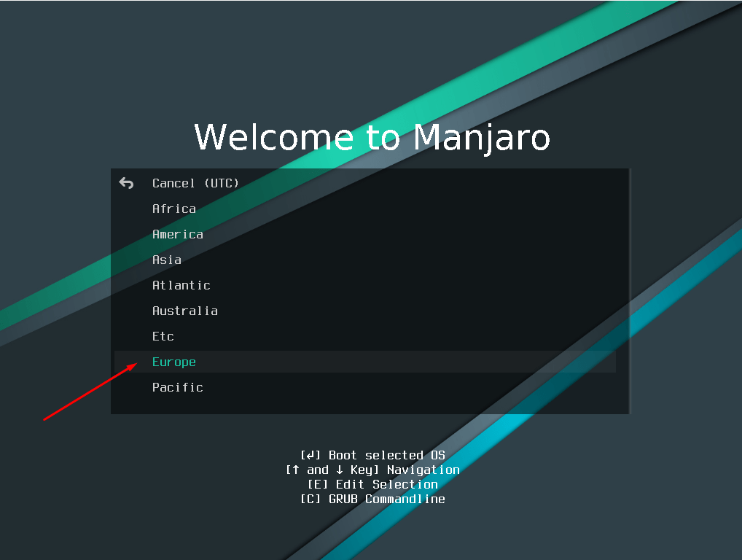This screenshot has width=742, height=560.
Task: Click the [C] GRUB Commandline hint
Action: click(372, 499)
